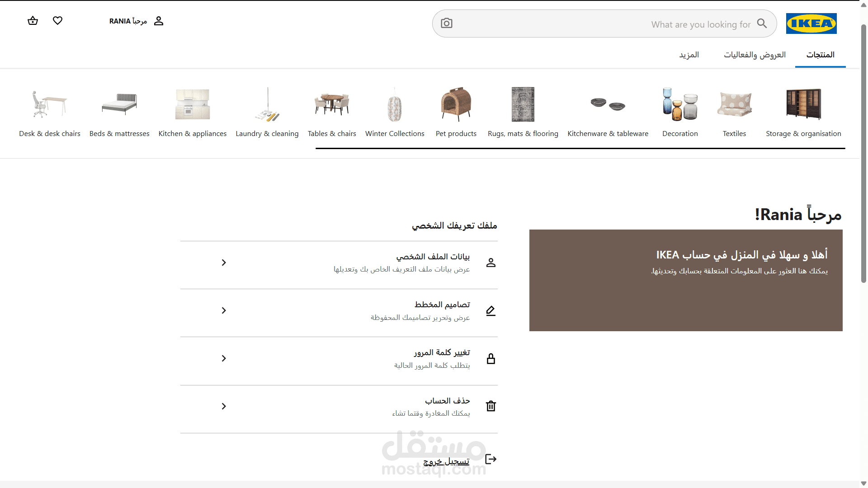The image size is (868, 488).
Task: Click the camera visual search icon
Action: (447, 23)
